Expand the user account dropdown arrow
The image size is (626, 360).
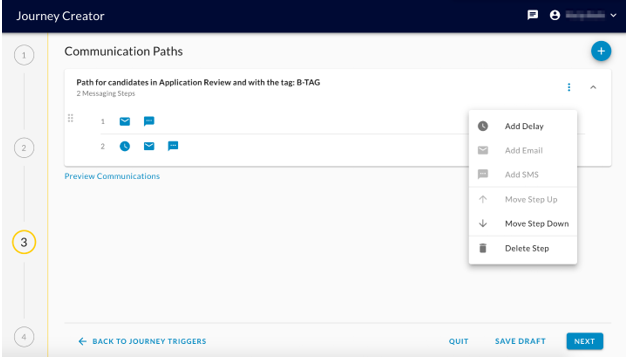pyautogui.click(x=613, y=16)
